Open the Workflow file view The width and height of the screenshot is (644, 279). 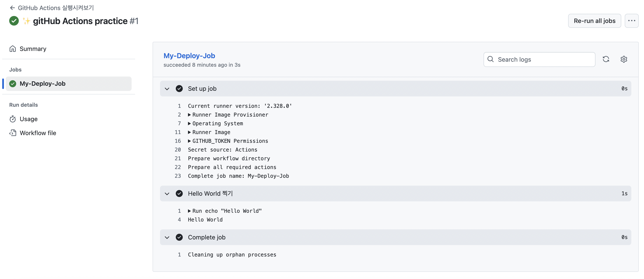[38, 133]
